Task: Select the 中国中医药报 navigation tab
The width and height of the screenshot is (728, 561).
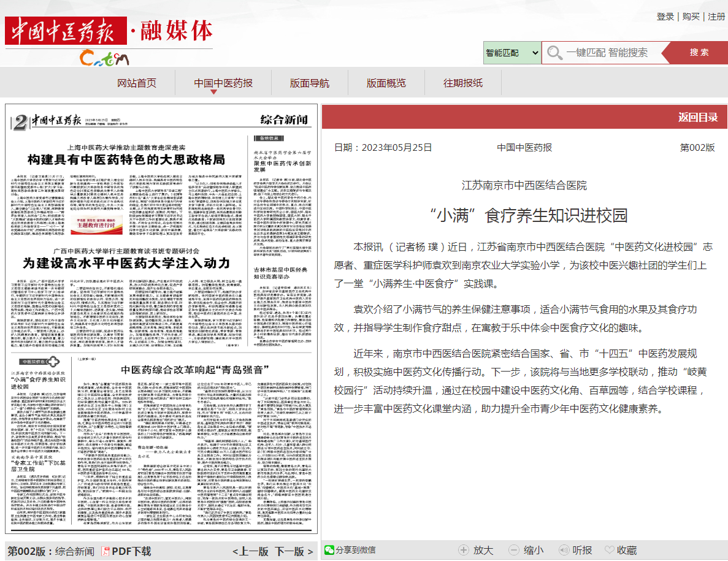Action: pyautogui.click(x=223, y=83)
